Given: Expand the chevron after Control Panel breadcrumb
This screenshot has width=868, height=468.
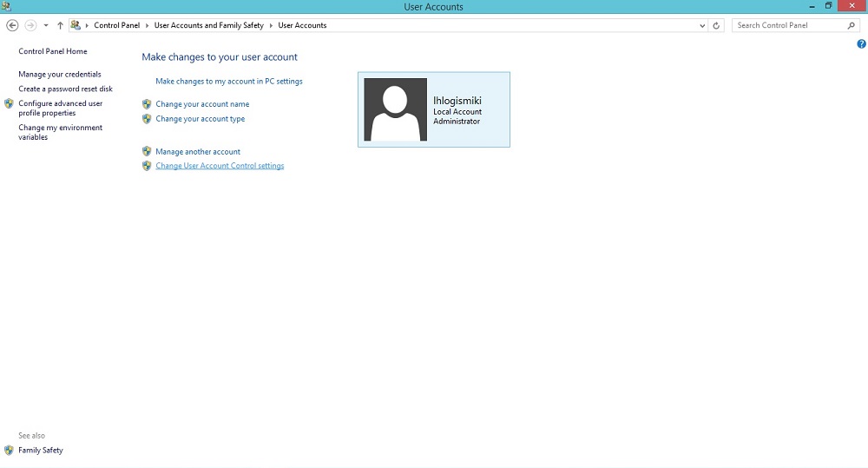Looking at the screenshot, I should coord(148,25).
